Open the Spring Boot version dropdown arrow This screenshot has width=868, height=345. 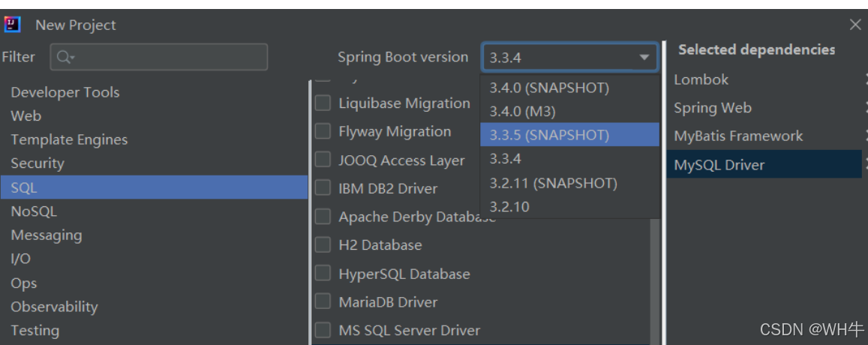click(x=644, y=57)
